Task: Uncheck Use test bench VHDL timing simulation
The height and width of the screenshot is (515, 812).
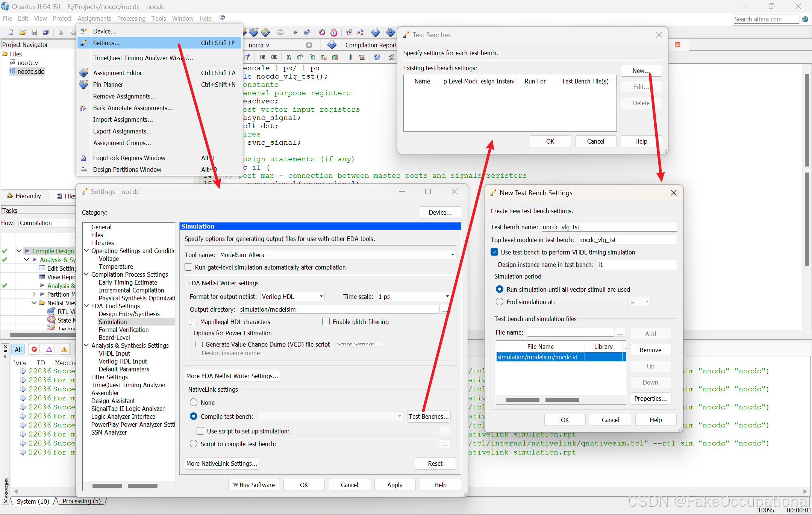Action: [495, 252]
